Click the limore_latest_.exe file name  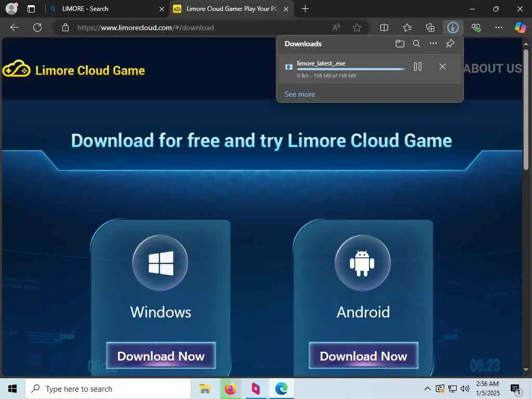click(321, 63)
